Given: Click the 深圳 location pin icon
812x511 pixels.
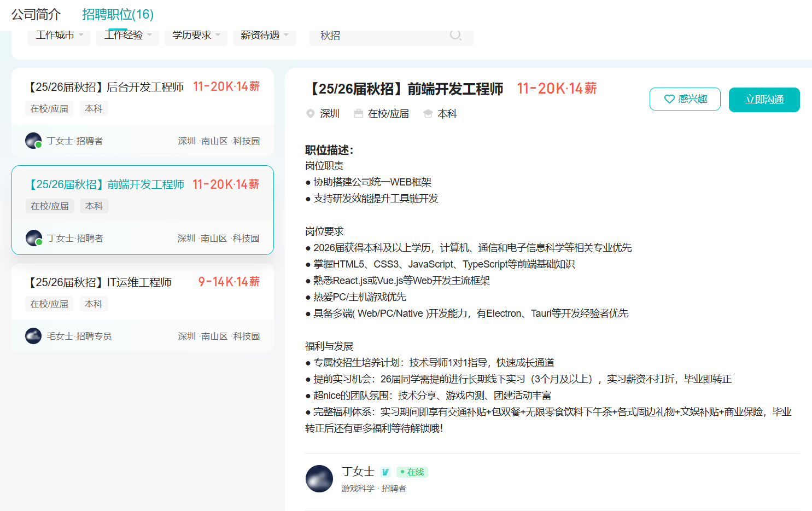Looking at the screenshot, I should [x=311, y=114].
